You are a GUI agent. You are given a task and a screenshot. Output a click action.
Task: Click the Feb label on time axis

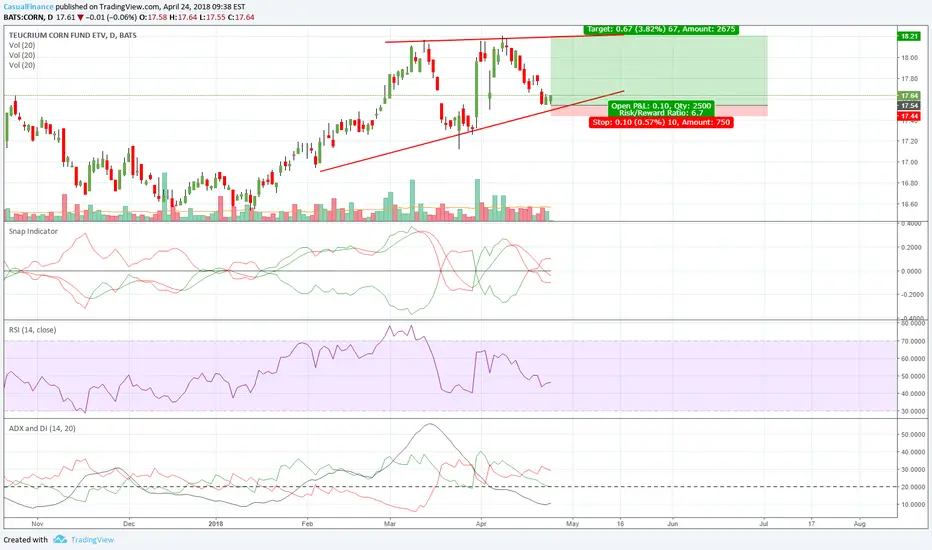pyautogui.click(x=307, y=524)
